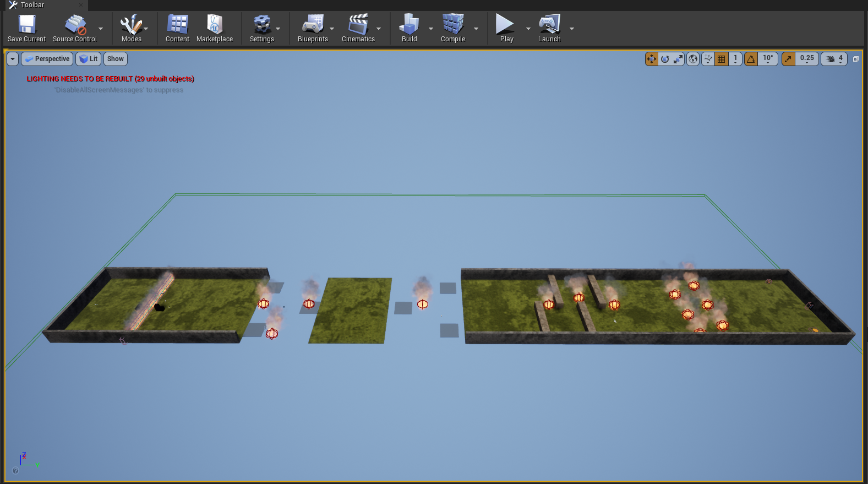Open the Modes tool button
This screenshot has width=868, height=484.
132,29
